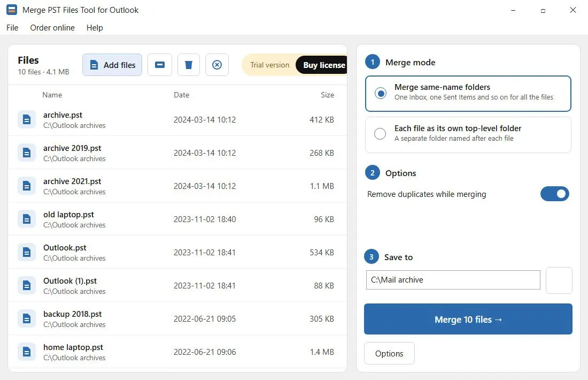588x380 pixels.
Task: Click the 10 files · 4.1 MB summary
Action: 43,72
